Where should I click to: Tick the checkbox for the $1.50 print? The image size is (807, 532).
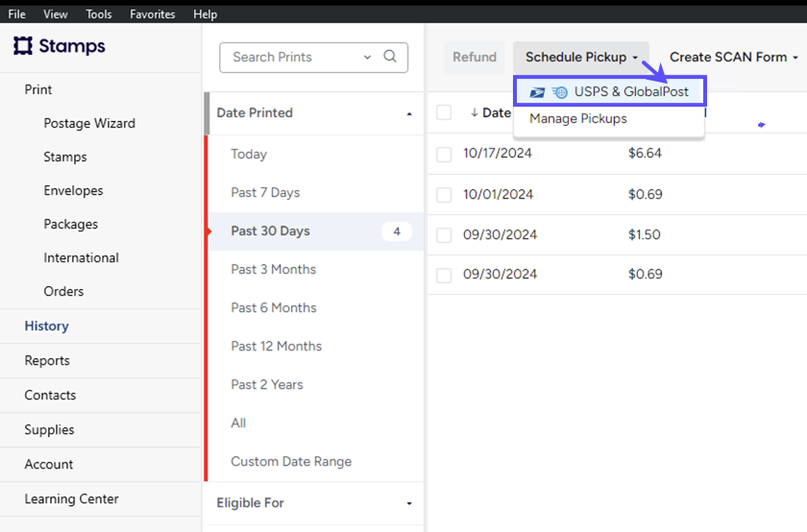(x=444, y=235)
